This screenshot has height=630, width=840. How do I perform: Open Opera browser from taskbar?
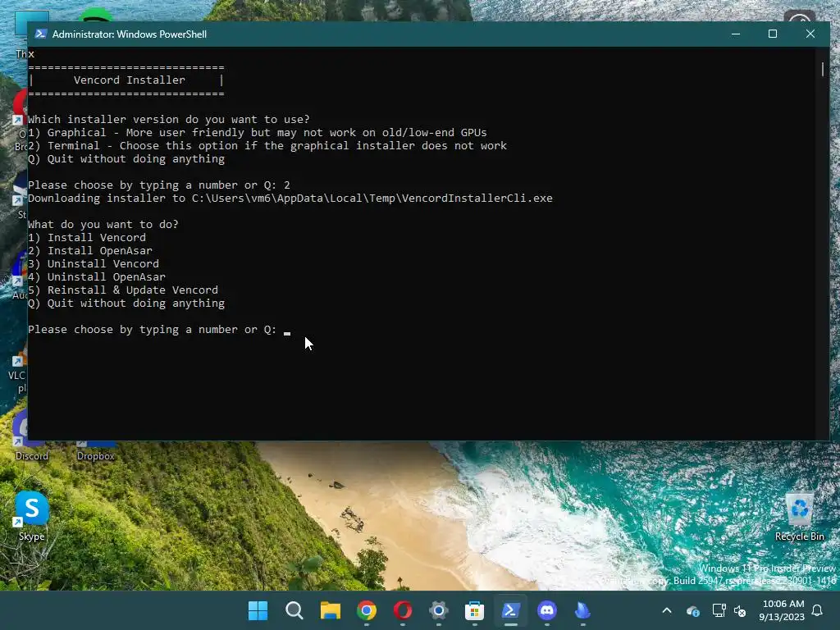tap(402, 610)
